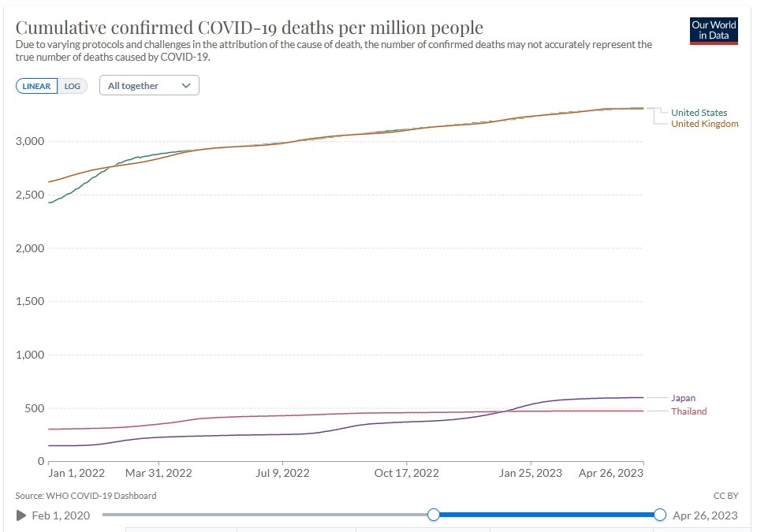The image size is (757, 532).
Task: Click the end handle of time slider
Action: coord(660,515)
